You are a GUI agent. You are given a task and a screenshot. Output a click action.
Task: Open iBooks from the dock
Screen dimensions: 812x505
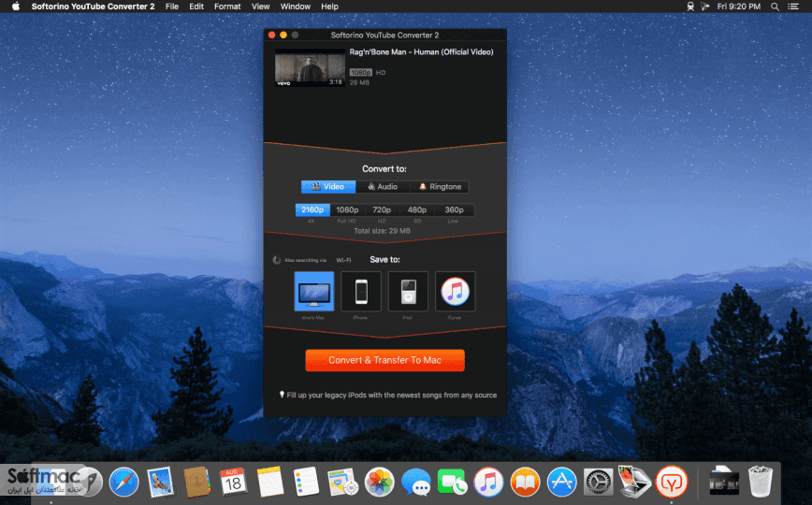point(525,482)
